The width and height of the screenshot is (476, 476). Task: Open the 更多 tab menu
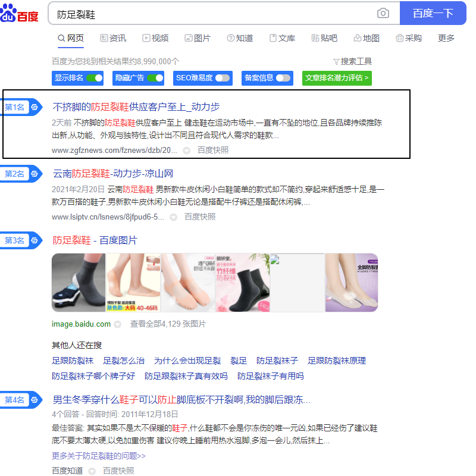click(x=446, y=38)
